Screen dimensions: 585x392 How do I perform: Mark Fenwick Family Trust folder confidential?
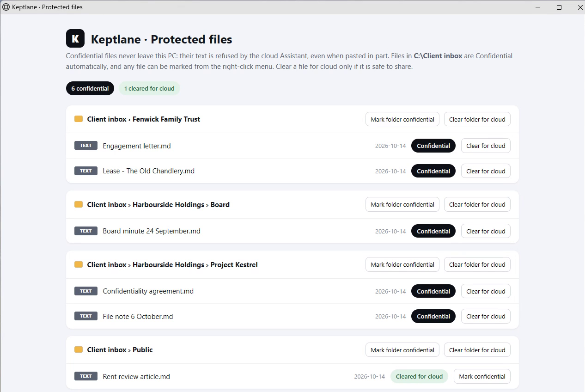402,119
